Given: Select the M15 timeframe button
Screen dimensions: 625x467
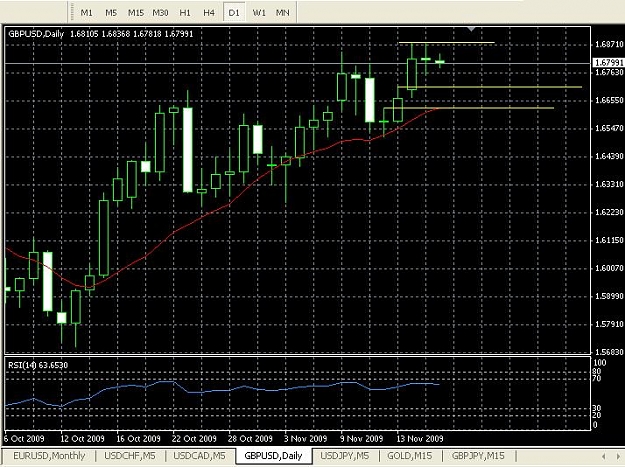Looking at the screenshot, I should pos(136,13).
